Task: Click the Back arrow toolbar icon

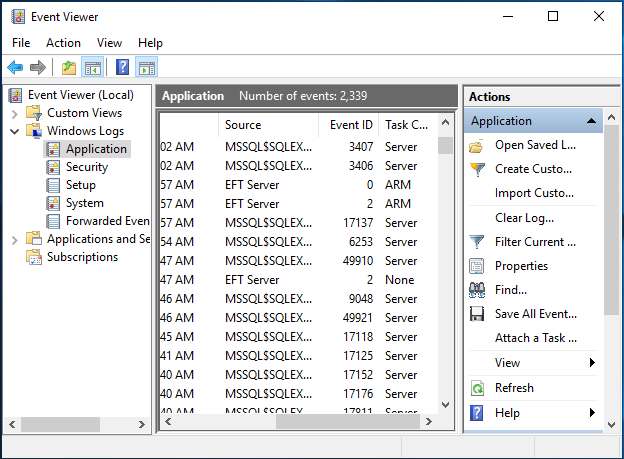Action: (15, 68)
